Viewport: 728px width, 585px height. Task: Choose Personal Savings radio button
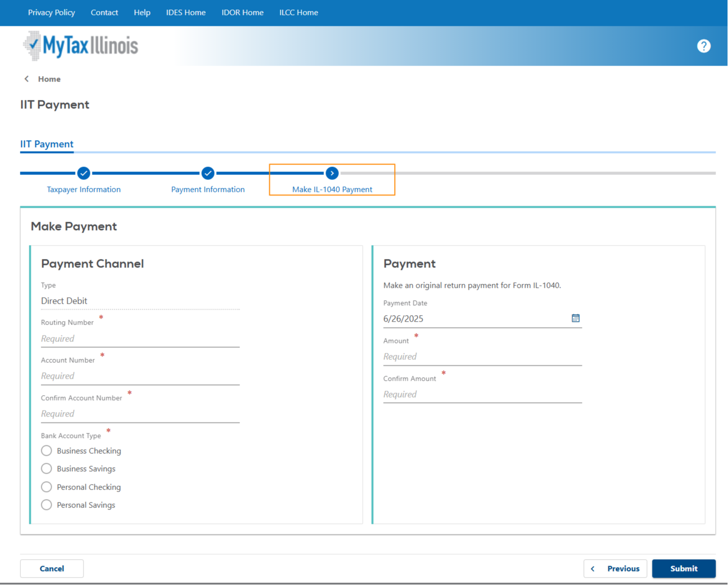tap(47, 505)
